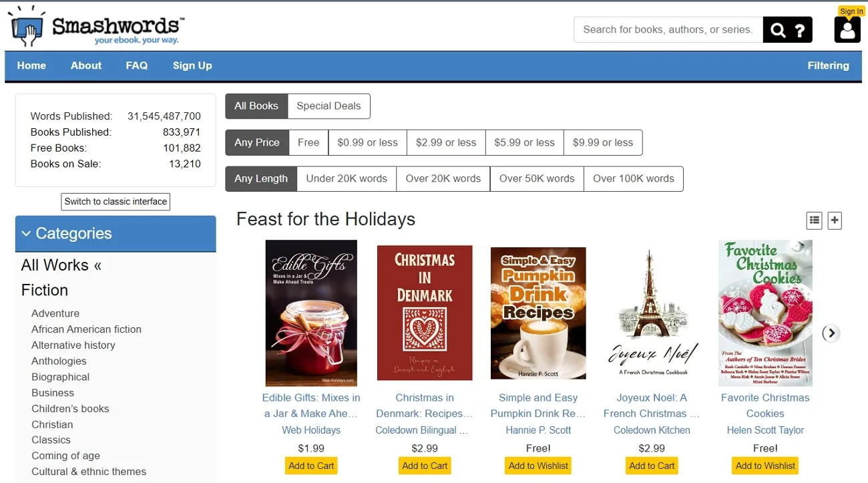Select the $2.99 or less price filter
Viewport: 868px width, 483px height.
[445, 142]
